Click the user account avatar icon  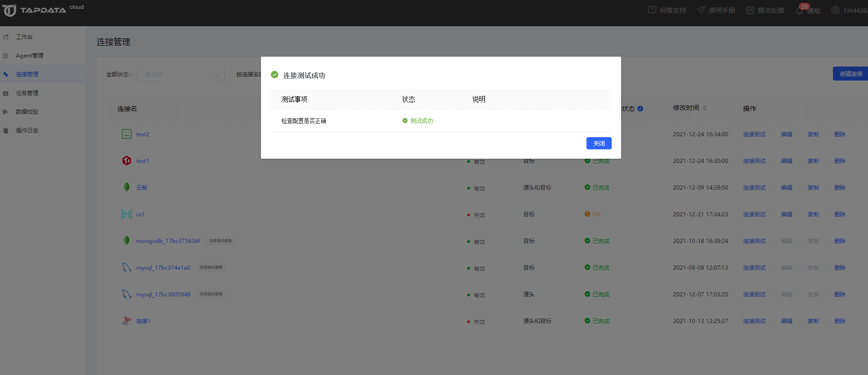pyautogui.click(x=835, y=10)
